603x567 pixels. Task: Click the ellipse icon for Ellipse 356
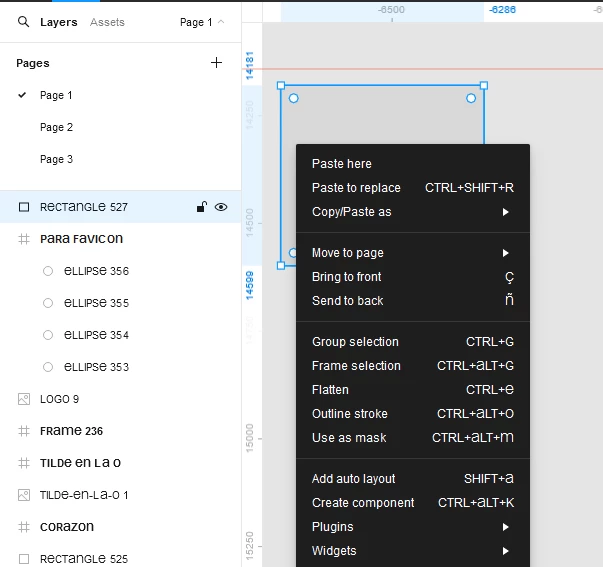click(x=48, y=271)
